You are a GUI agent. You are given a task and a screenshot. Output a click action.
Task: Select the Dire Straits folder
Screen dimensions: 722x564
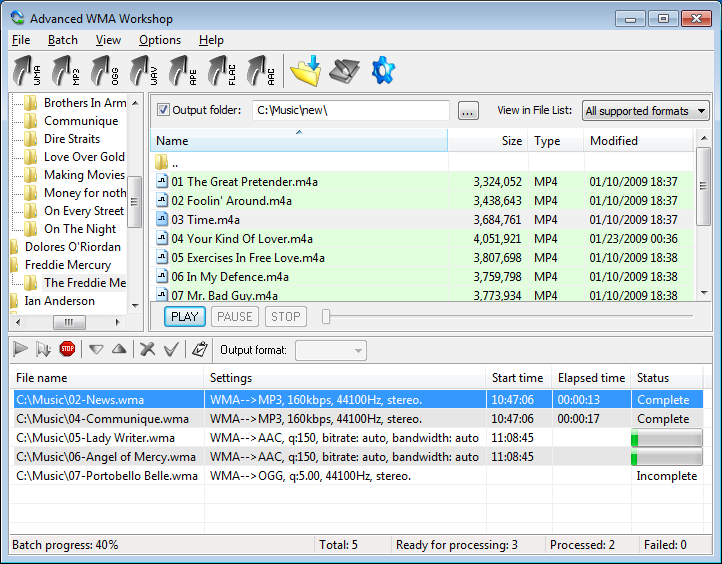tap(72, 139)
